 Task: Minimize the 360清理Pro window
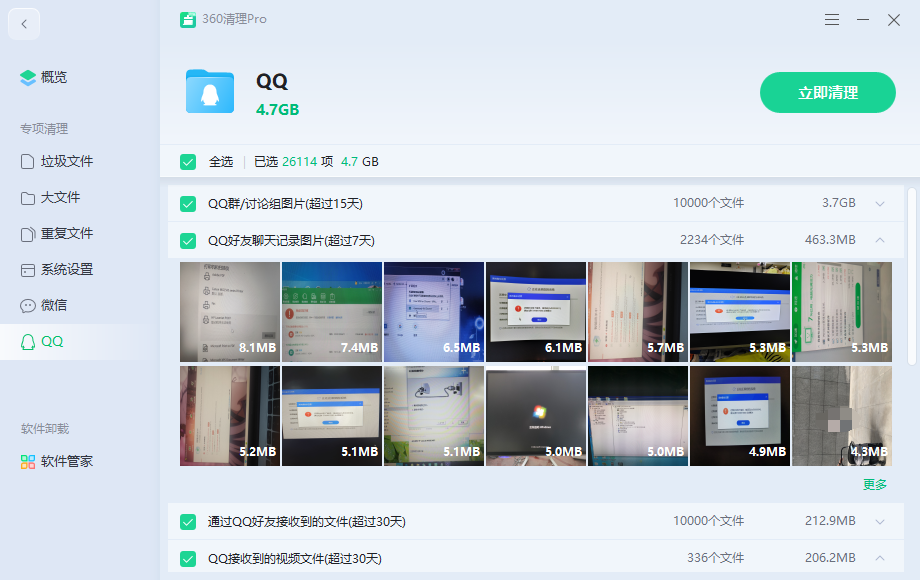[x=862, y=20]
